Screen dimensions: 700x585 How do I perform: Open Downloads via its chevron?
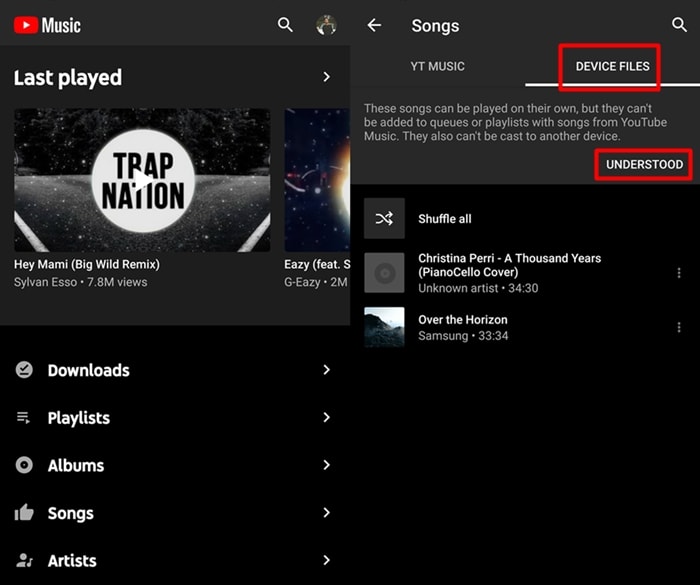(326, 370)
